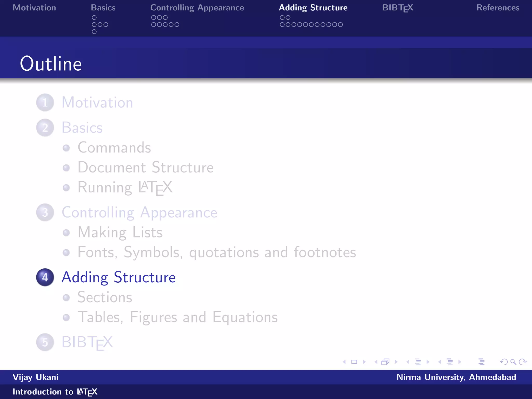Screen dimensions: 532x399
Task: Click the subsection navigation icon
Action: click(418, 362)
